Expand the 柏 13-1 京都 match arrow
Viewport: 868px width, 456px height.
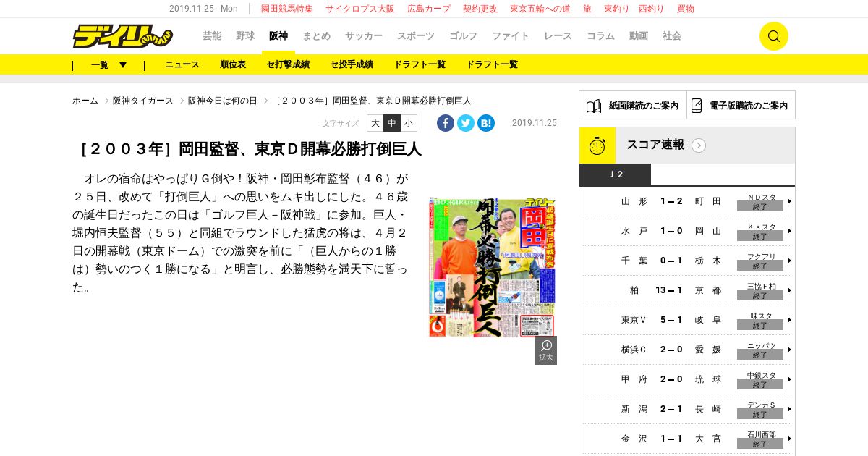tap(789, 290)
